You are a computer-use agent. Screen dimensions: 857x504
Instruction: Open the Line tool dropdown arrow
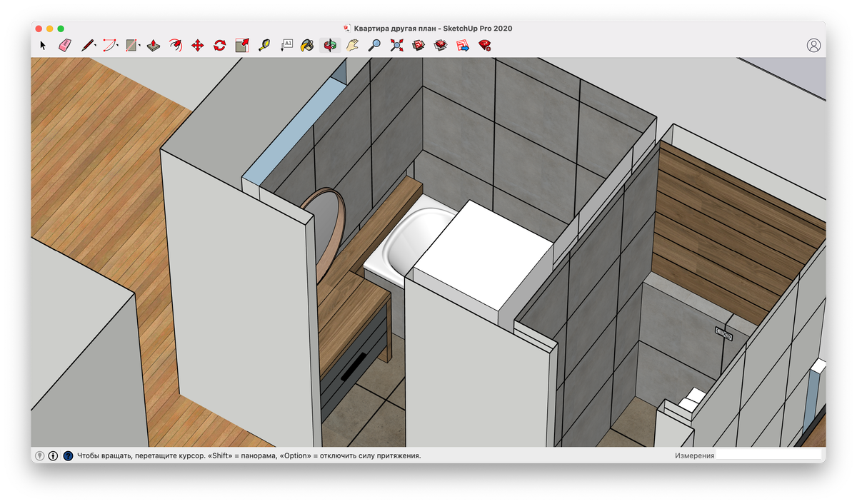96,46
